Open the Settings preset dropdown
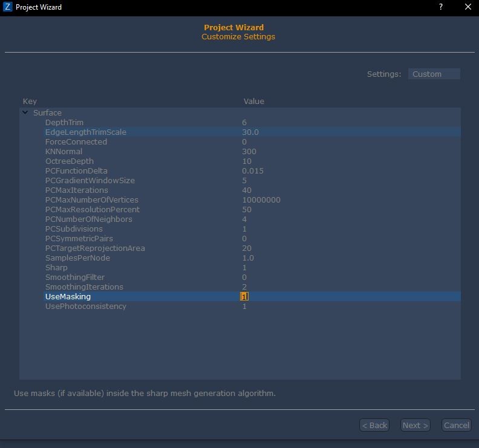 click(434, 74)
